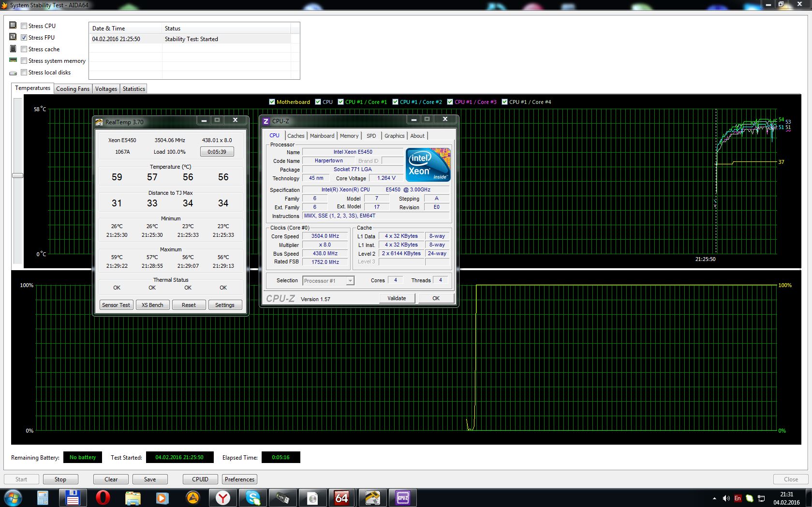Open the Memory tab in CPU-Z
Viewport: 812px width, 507px height.
coord(349,136)
